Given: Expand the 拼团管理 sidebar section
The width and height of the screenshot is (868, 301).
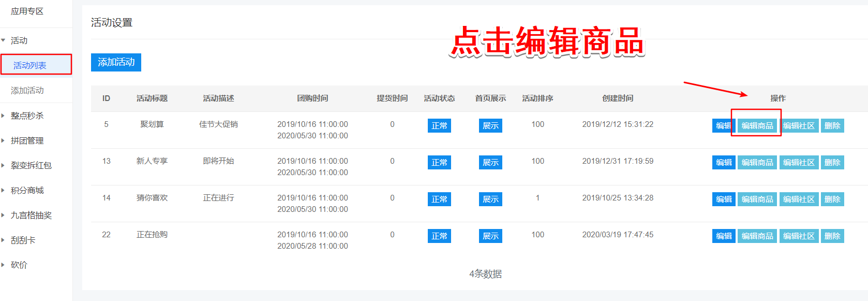Looking at the screenshot, I should coord(27,140).
